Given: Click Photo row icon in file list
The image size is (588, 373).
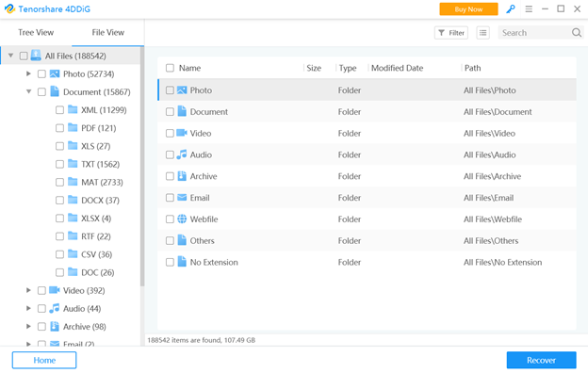Looking at the screenshot, I should (182, 90).
